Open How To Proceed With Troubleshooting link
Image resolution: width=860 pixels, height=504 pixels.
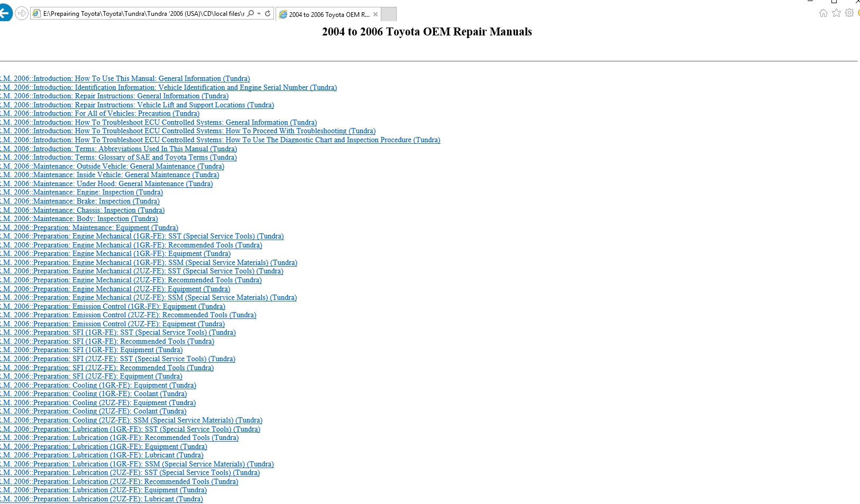click(188, 131)
